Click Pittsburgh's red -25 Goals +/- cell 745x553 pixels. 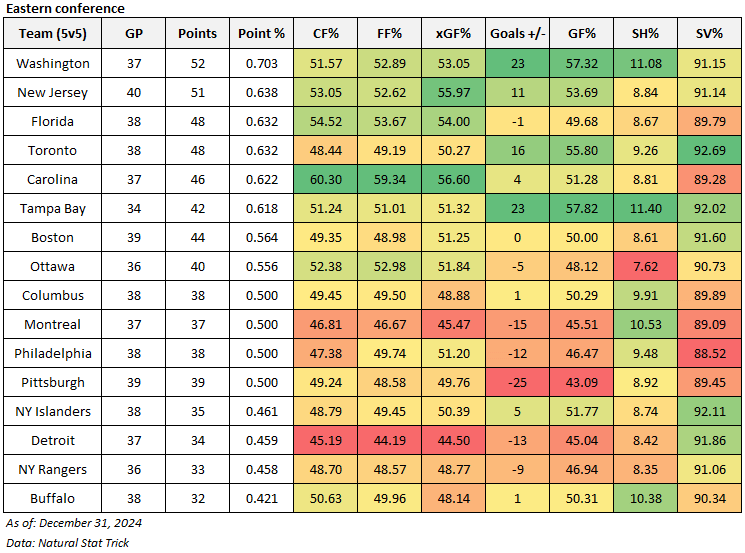click(518, 382)
